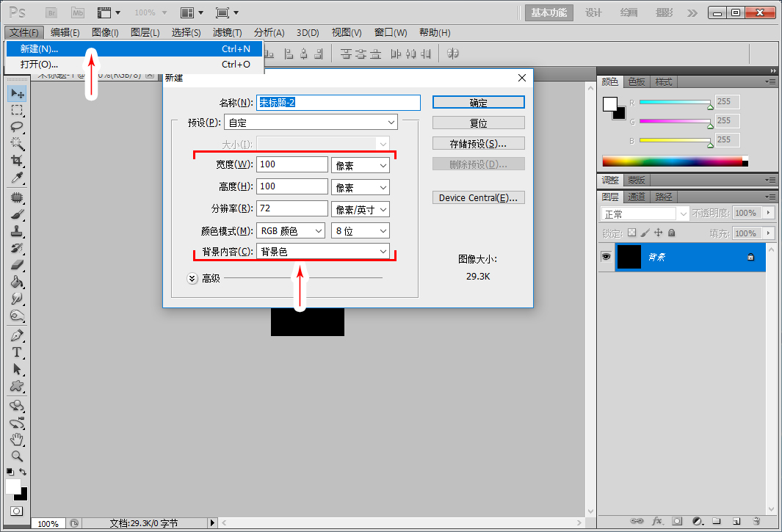782x532 pixels.
Task: Toggle lock transparent pixels icon
Action: 632,233
